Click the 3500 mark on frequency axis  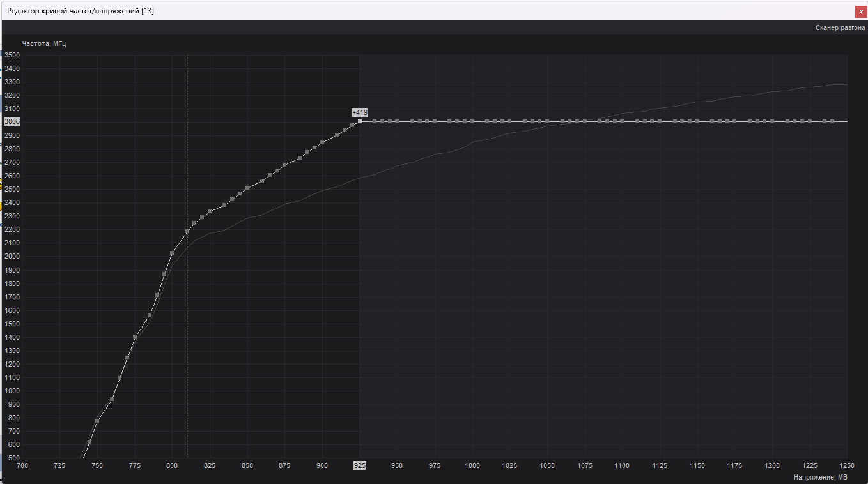pos(12,55)
